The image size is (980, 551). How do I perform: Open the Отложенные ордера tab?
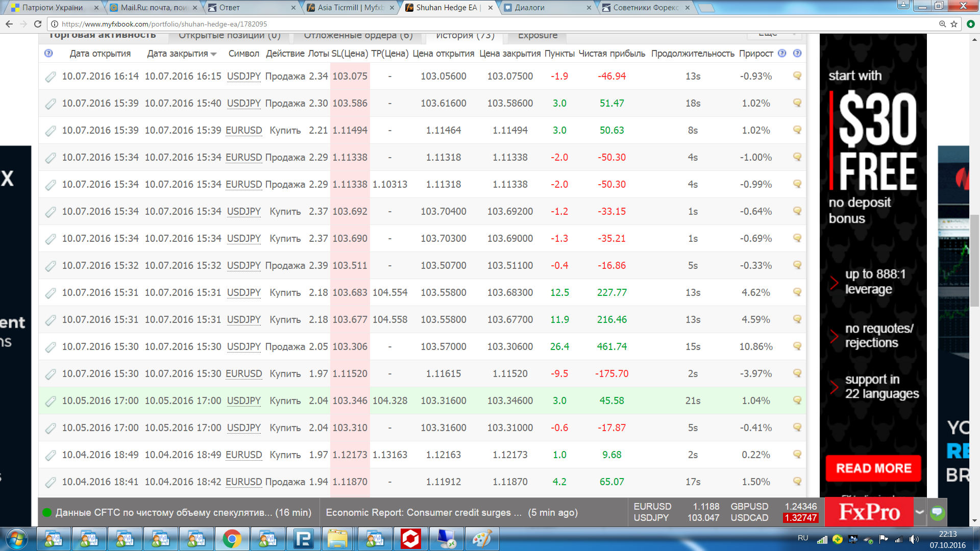(358, 36)
